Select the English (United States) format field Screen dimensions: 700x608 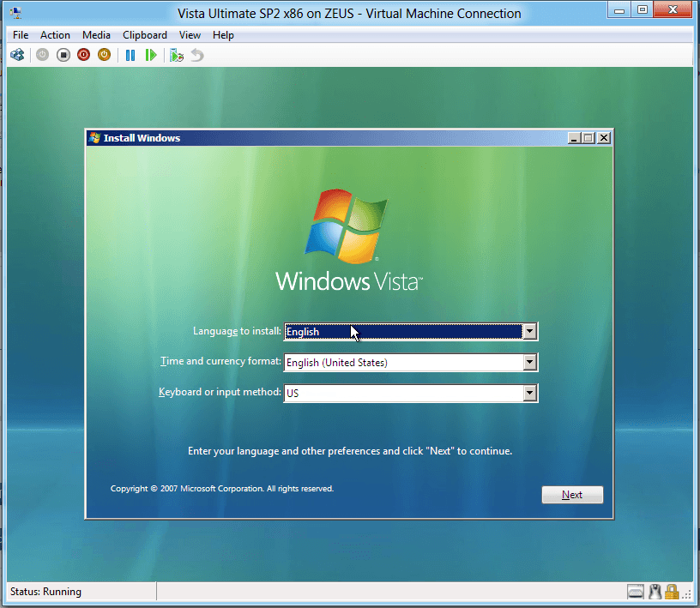coord(403,363)
